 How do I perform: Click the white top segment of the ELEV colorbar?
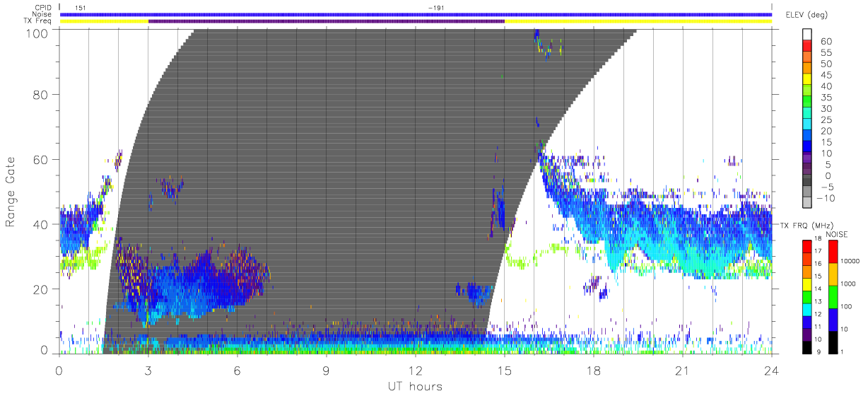[x=809, y=35]
